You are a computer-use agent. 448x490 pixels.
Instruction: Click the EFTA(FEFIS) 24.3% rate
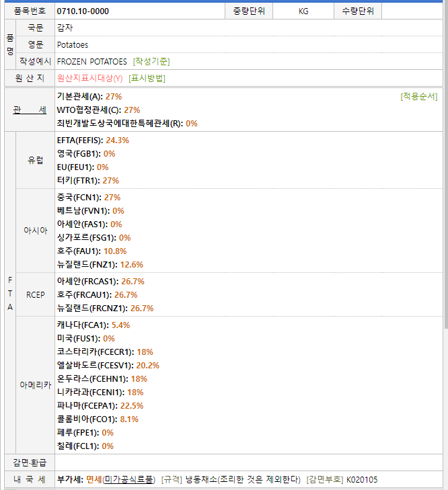(93, 140)
